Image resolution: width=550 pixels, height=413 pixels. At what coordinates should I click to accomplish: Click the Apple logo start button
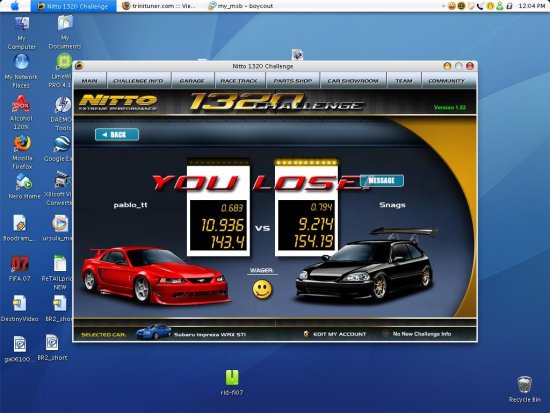coord(15,6)
